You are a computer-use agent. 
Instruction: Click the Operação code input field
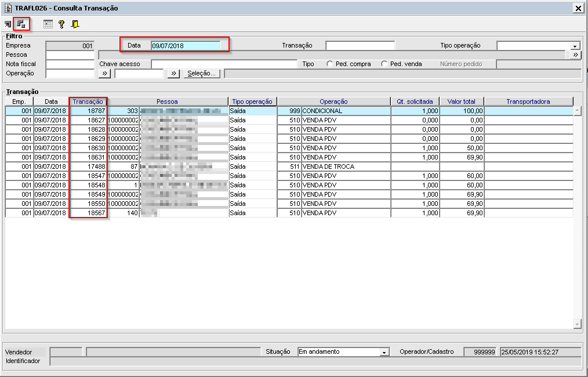[70, 74]
